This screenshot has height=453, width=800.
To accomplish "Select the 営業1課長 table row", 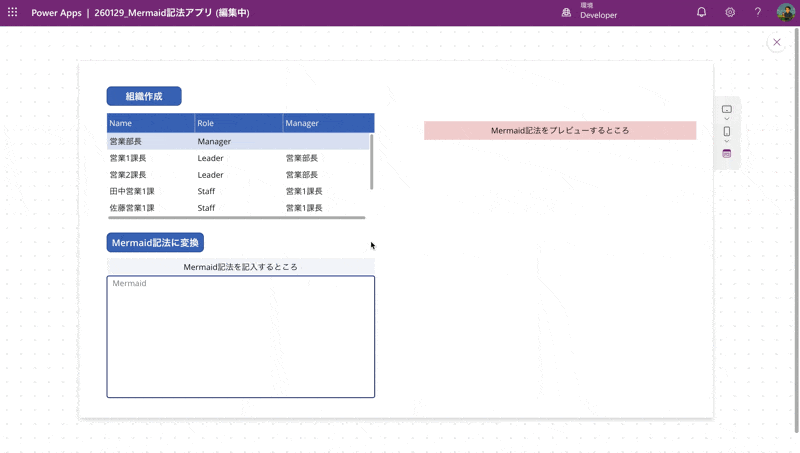I will (x=238, y=158).
